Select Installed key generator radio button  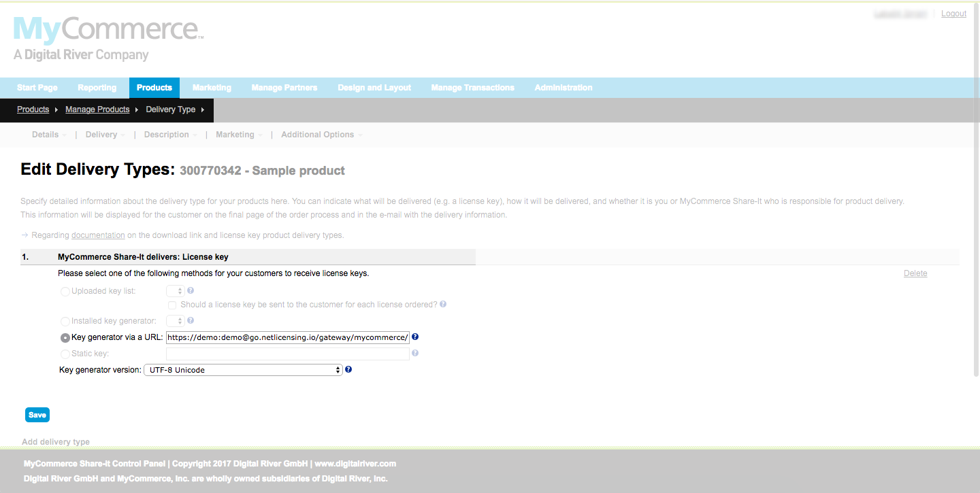pyautogui.click(x=65, y=322)
